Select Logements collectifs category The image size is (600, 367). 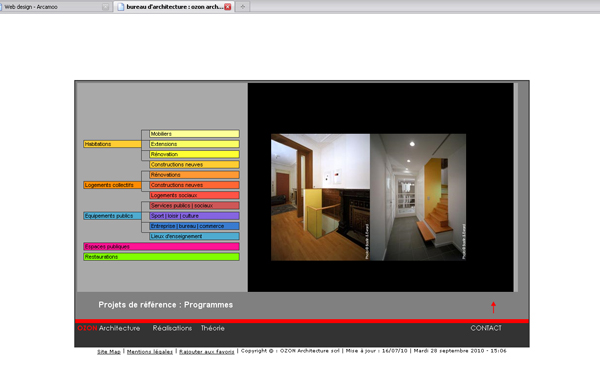(112, 185)
